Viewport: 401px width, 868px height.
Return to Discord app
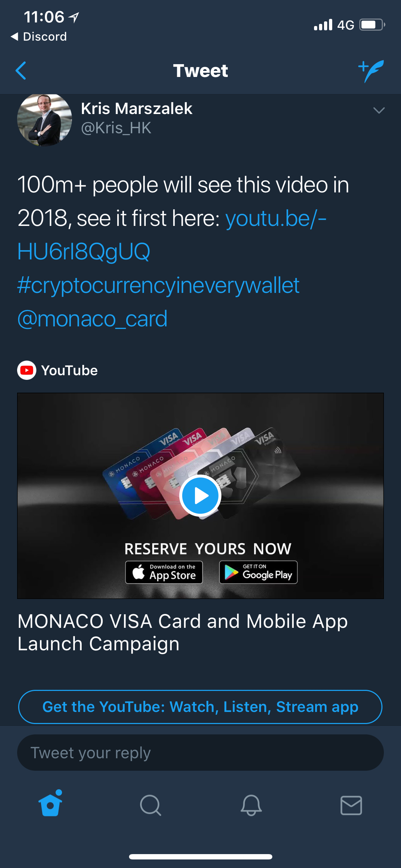pos(38,37)
